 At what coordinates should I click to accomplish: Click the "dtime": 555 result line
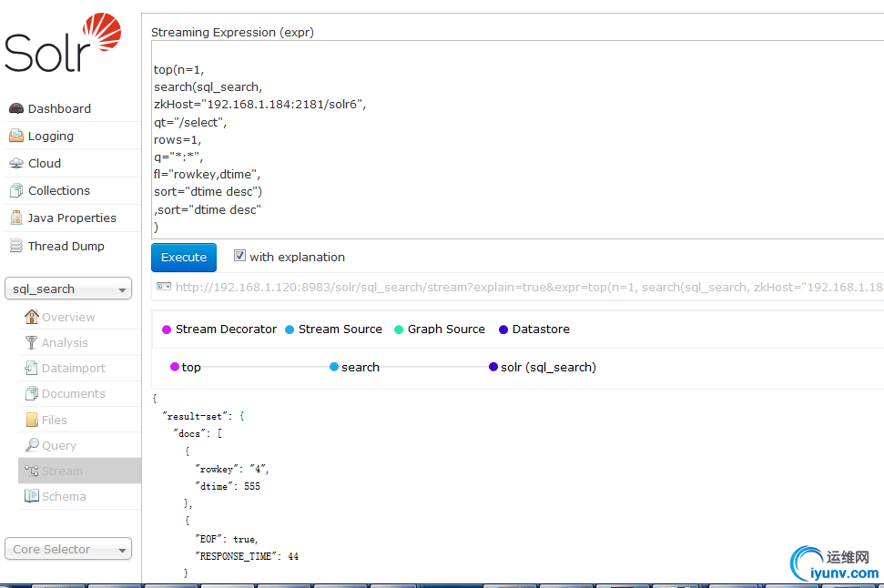click(x=228, y=486)
